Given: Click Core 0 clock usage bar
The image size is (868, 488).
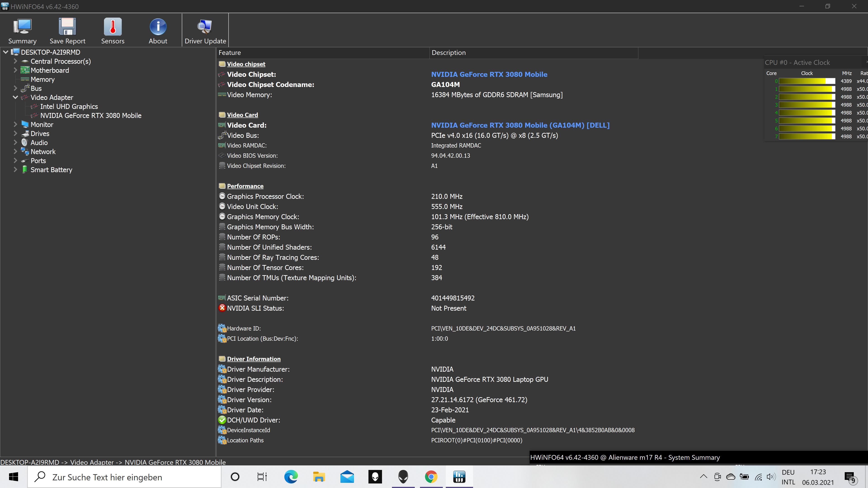Looking at the screenshot, I should coord(807,81).
